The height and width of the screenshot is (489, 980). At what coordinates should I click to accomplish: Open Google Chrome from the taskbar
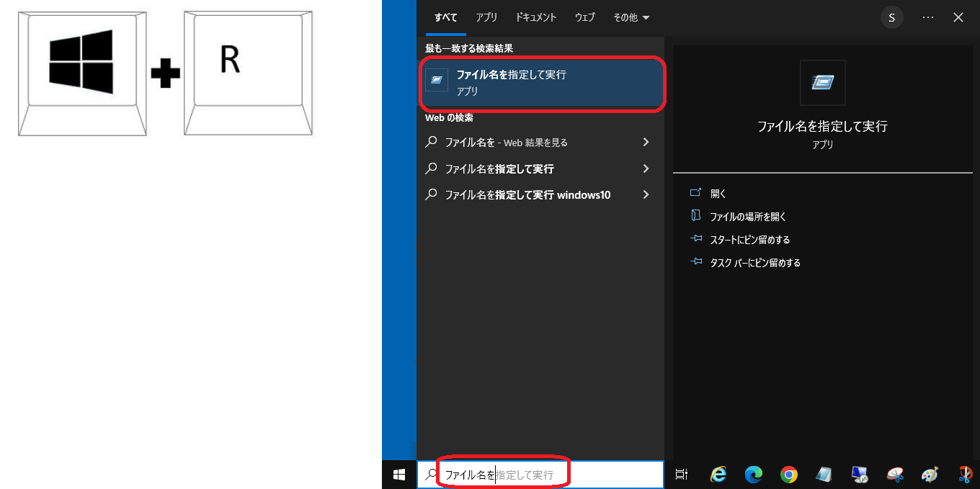pyautogui.click(x=789, y=475)
